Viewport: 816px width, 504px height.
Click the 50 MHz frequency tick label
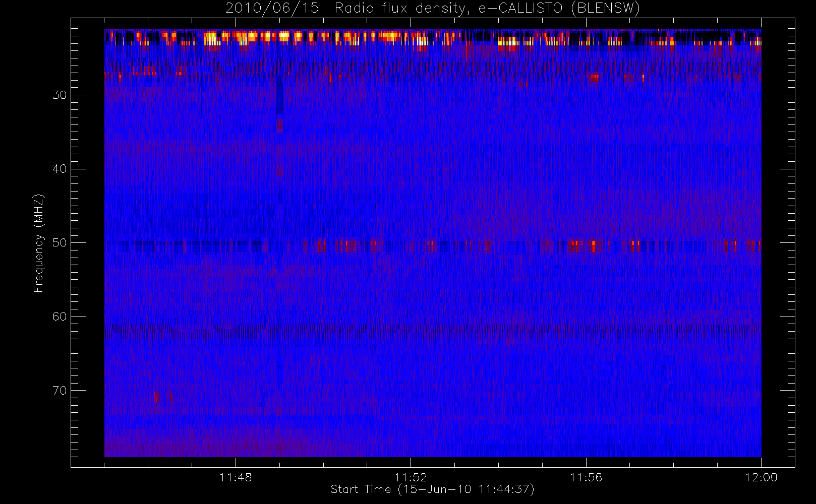click(x=60, y=243)
